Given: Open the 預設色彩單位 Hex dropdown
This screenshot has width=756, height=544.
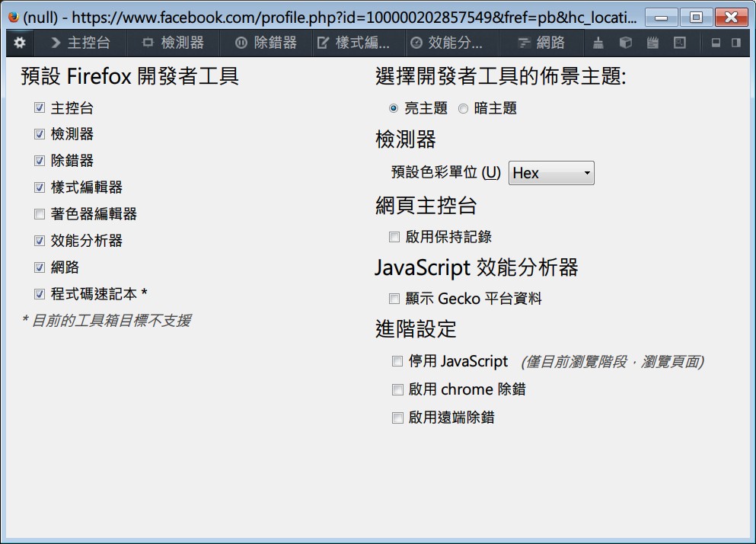Looking at the screenshot, I should tap(551, 173).
